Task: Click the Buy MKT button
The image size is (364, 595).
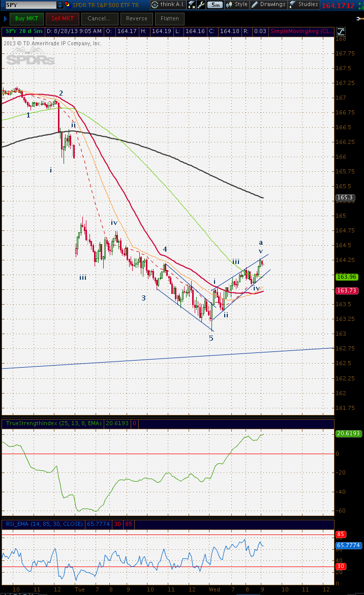Action: click(x=26, y=19)
